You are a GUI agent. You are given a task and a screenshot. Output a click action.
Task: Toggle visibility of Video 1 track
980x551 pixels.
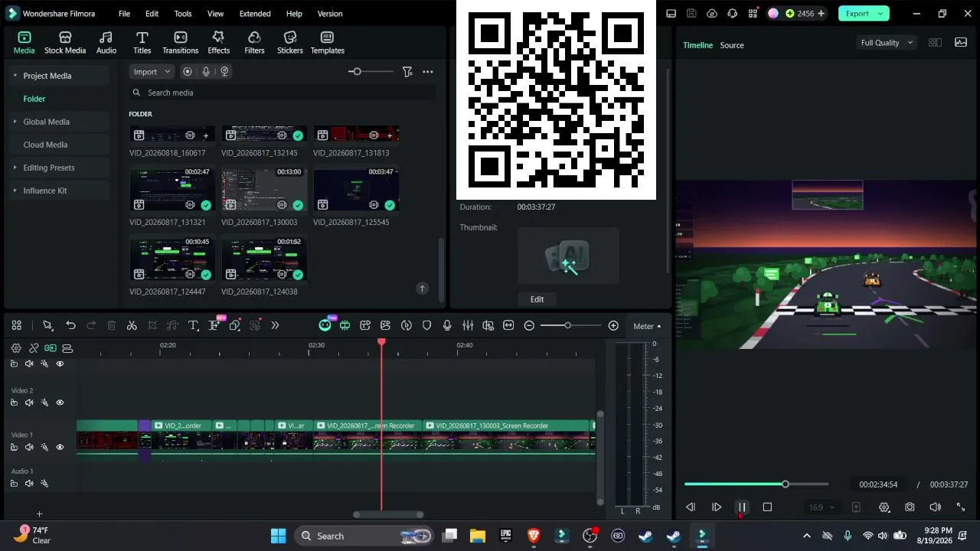[60, 447]
